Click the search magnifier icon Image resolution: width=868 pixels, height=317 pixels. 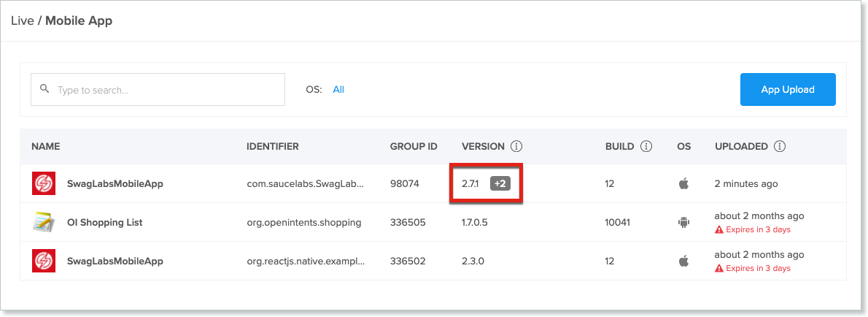pyautogui.click(x=44, y=88)
